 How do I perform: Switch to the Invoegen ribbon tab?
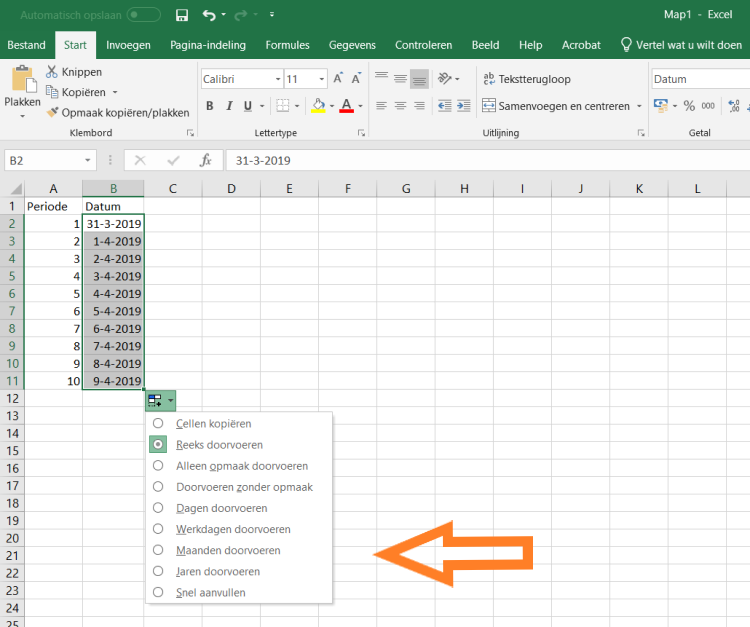coord(128,45)
